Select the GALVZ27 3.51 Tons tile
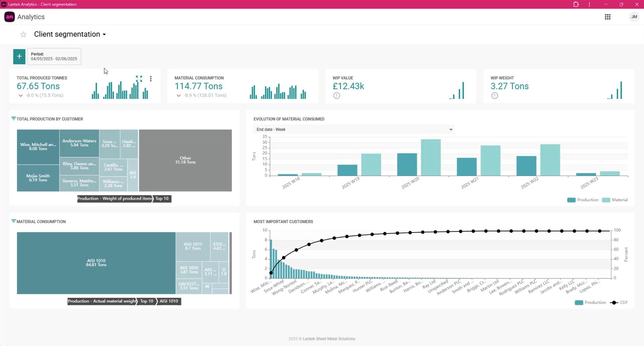644x346 pixels. point(189,286)
